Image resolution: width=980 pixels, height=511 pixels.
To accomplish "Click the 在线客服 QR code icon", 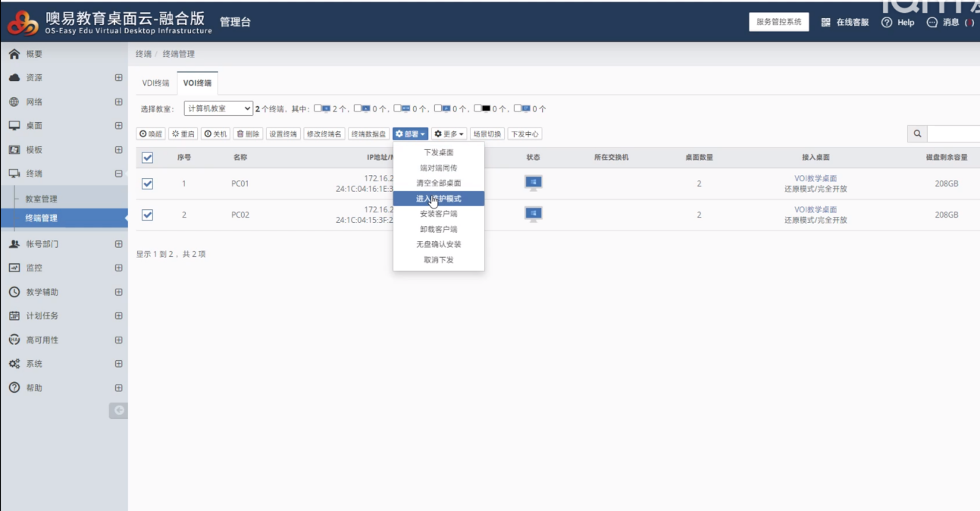I will [825, 23].
